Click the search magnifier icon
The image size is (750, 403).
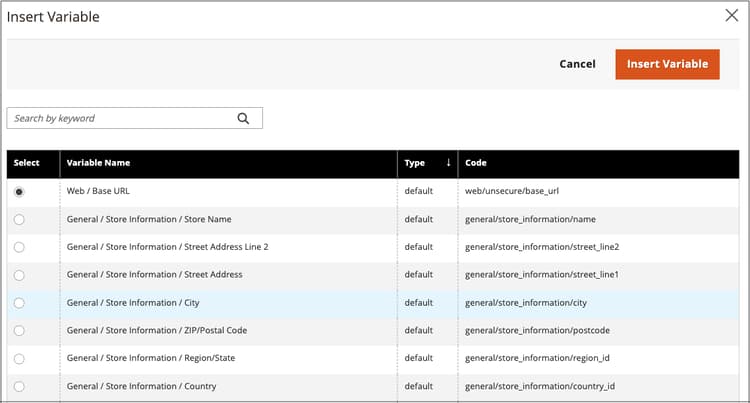(x=243, y=119)
